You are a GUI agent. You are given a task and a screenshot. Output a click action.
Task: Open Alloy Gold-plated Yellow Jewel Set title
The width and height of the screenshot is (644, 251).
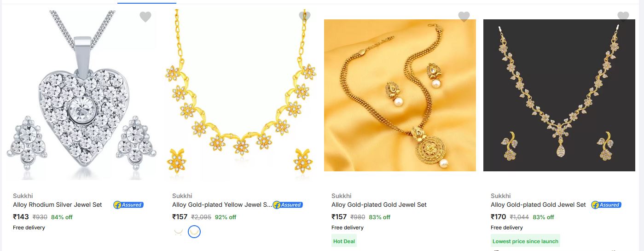[222, 204]
